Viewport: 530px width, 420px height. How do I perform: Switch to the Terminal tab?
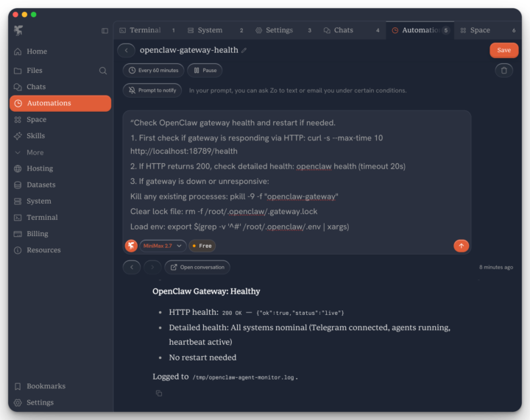(146, 30)
